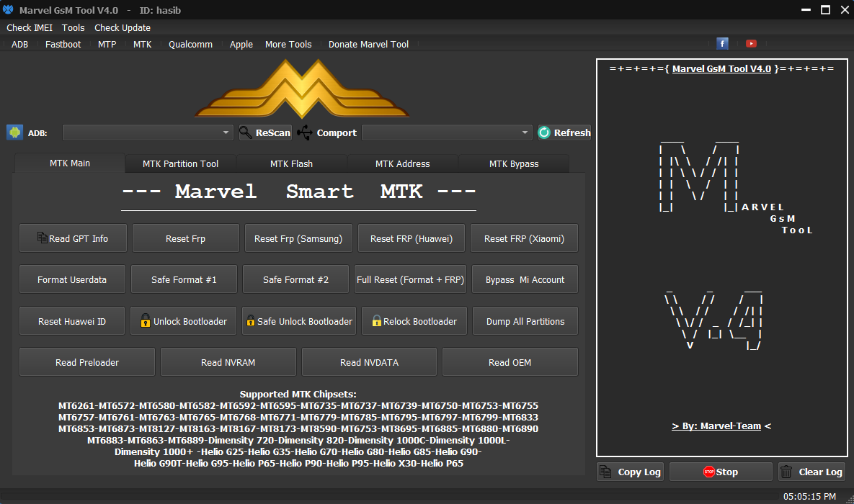Image resolution: width=854 pixels, height=504 pixels.
Task: Click the Marvel app icon in title bar
Action: click(8, 9)
